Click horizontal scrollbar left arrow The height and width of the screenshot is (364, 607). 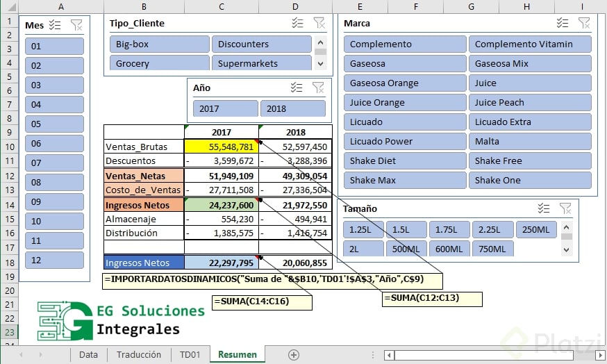[x=389, y=355]
